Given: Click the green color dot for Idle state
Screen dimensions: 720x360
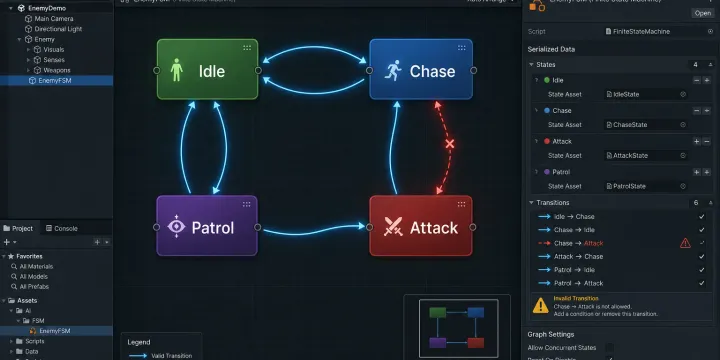Looking at the screenshot, I should click(x=546, y=80).
